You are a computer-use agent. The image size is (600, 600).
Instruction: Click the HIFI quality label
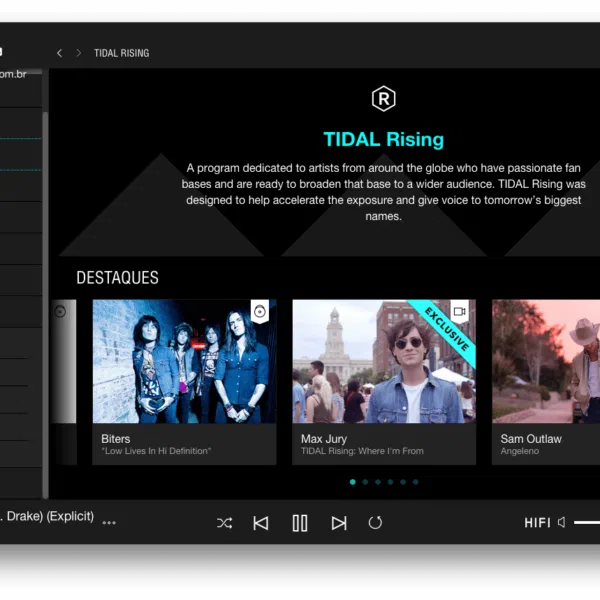click(537, 523)
